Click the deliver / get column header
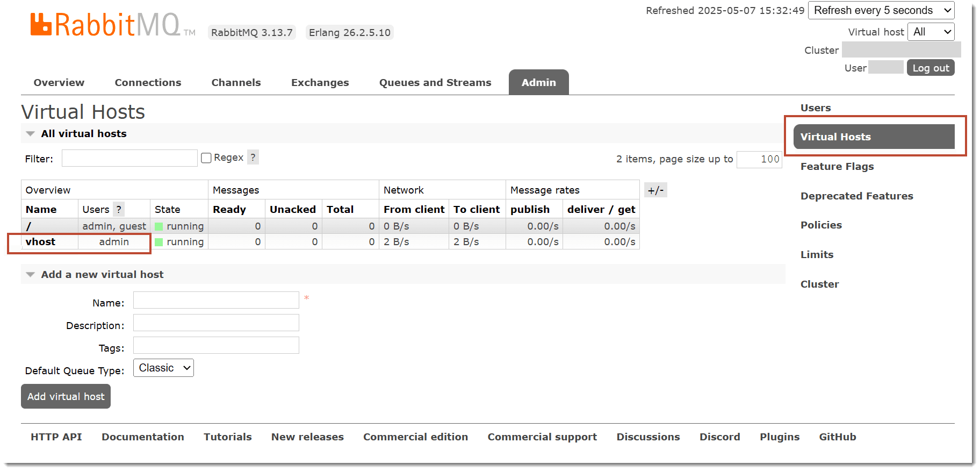This screenshot has height=471, width=980. point(601,209)
